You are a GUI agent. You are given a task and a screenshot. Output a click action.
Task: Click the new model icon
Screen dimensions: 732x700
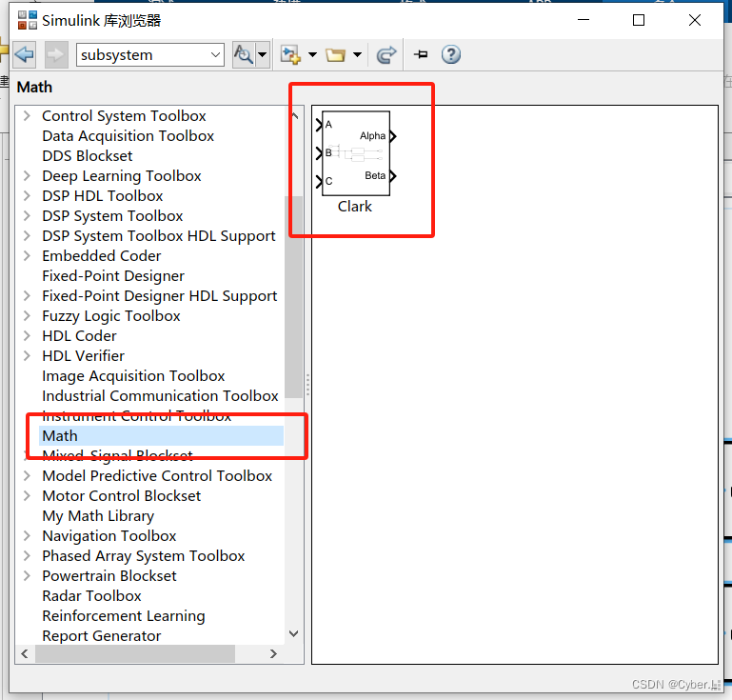pos(290,54)
